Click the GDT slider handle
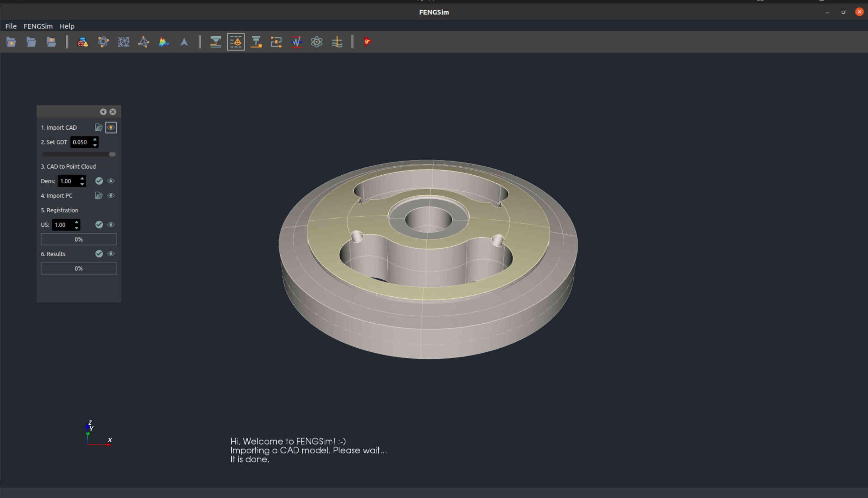Viewport: 868px width, 498px height. pos(112,155)
